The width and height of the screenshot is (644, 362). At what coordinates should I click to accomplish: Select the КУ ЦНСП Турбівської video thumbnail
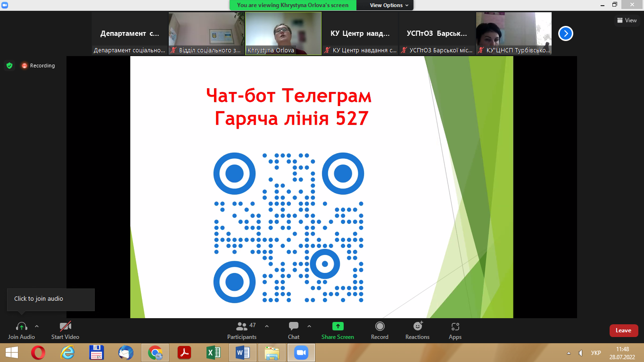point(514,33)
